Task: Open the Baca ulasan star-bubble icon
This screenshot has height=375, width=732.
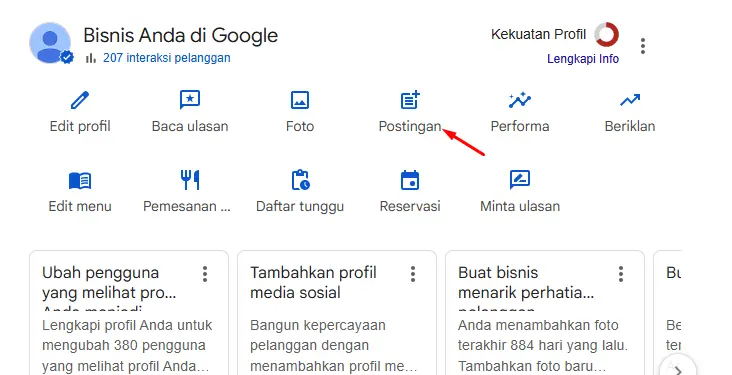Action: click(x=190, y=99)
